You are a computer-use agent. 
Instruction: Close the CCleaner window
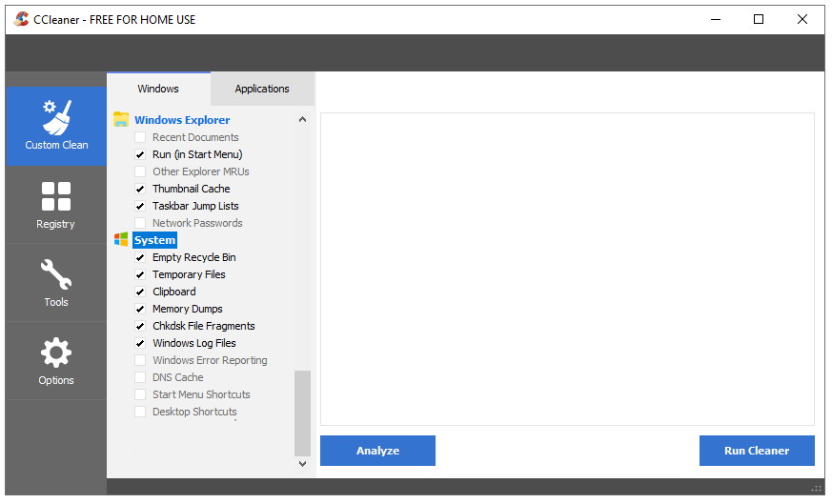(x=802, y=20)
